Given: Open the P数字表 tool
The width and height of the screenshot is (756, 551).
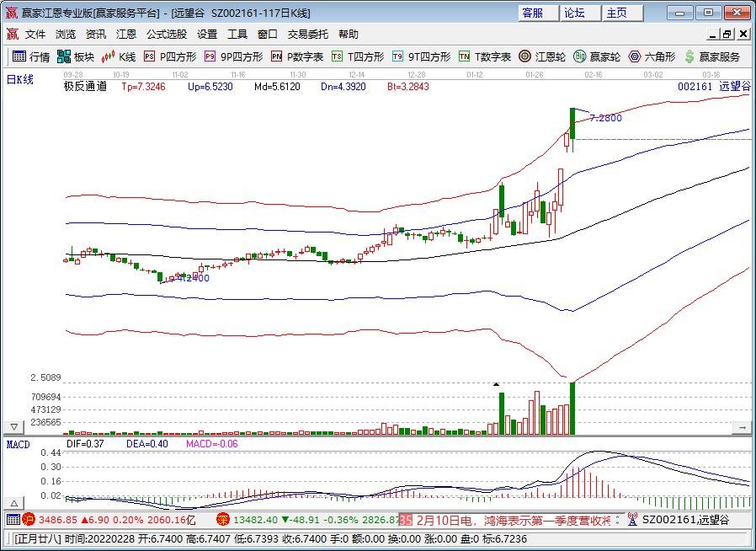Looking at the screenshot, I should [x=297, y=56].
